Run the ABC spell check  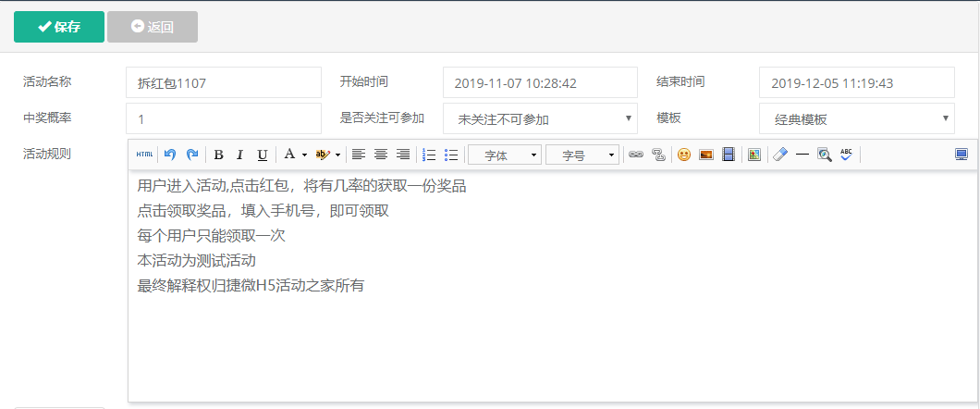point(846,155)
